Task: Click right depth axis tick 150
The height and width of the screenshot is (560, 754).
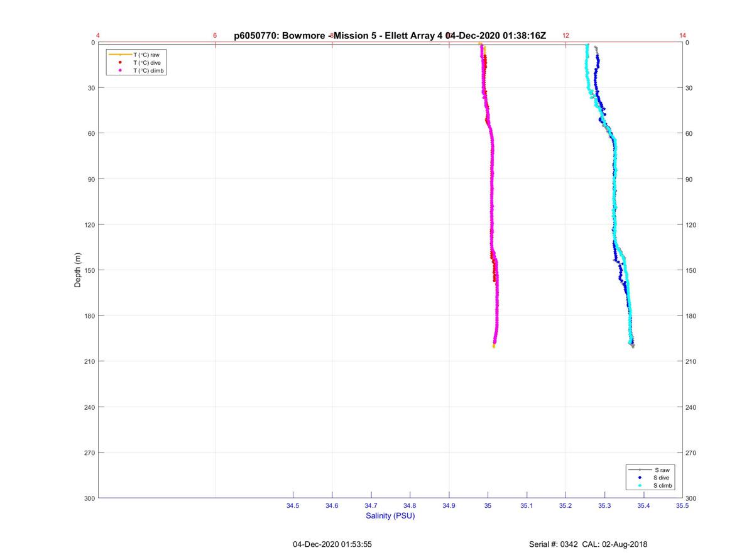Action: pyautogui.click(x=692, y=270)
